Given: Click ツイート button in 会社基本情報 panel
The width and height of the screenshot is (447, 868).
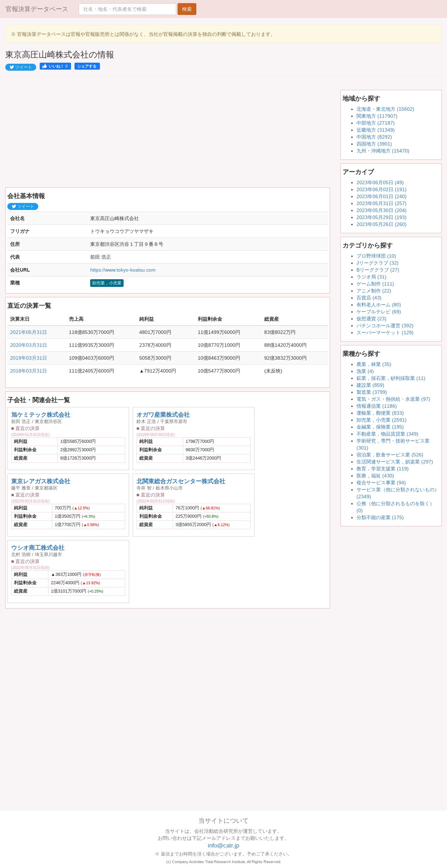Looking at the screenshot, I should click(x=23, y=206).
